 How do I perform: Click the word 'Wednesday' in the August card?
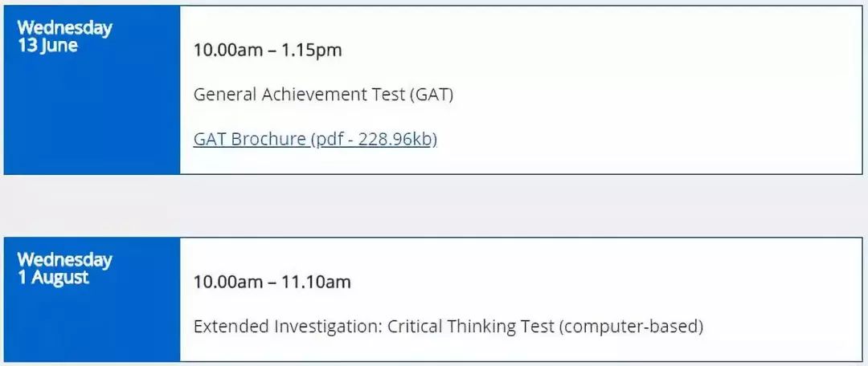[64, 259]
